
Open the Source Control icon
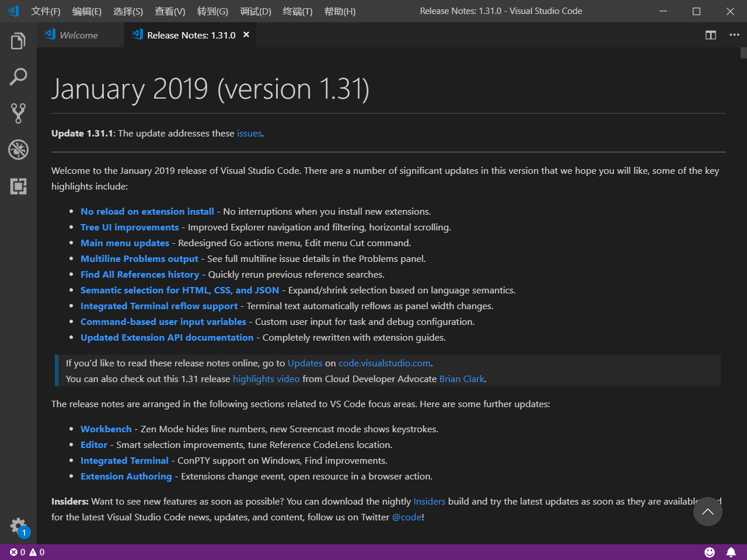[18, 113]
